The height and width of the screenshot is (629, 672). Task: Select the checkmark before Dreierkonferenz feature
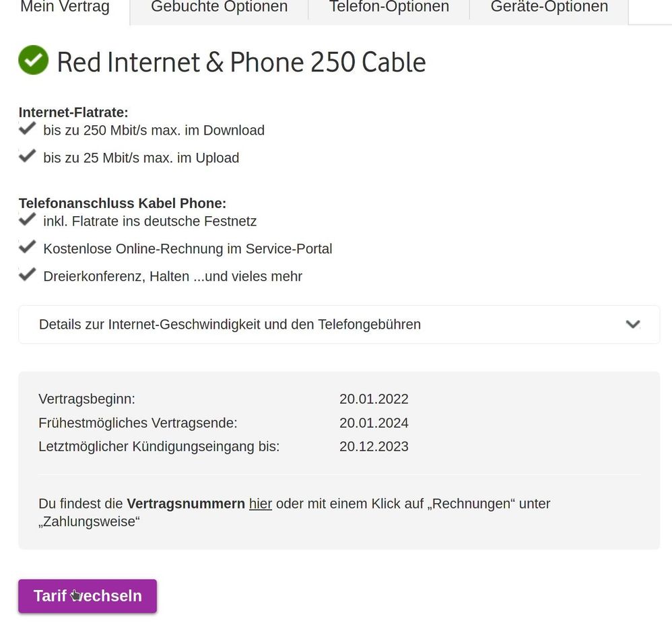27,273
